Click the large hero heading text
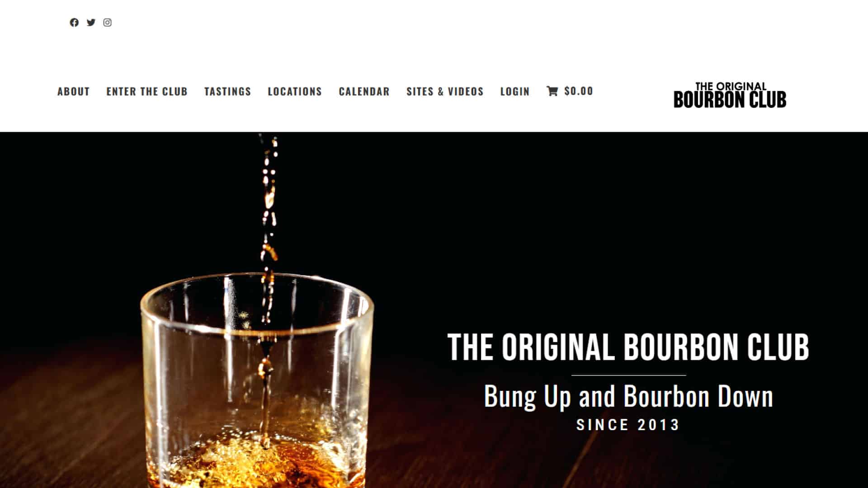 pyautogui.click(x=628, y=347)
